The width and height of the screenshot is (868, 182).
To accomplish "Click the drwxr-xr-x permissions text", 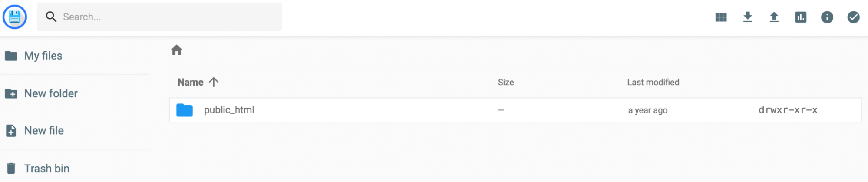I will (788, 110).
